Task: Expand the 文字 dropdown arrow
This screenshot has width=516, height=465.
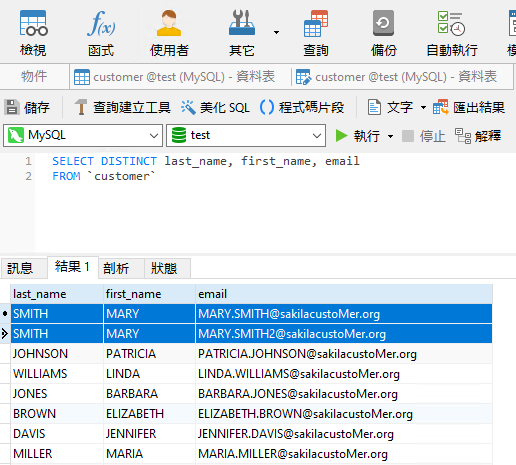Action: 423,107
